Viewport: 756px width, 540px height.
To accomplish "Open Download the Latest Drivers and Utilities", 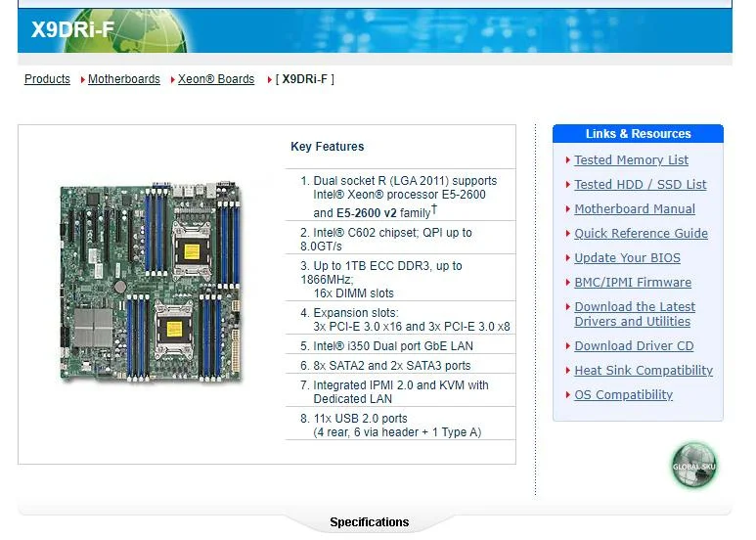I will (x=635, y=314).
